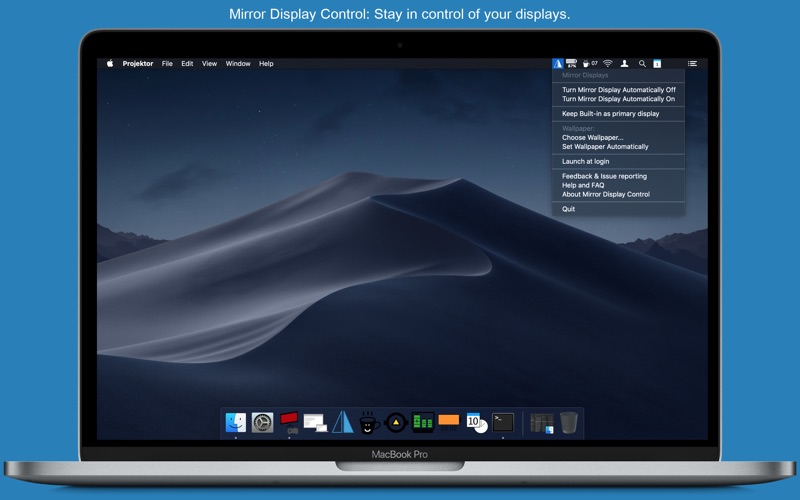This screenshot has width=800, height=500.
Task: Open the Window menu
Action: [x=238, y=64]
